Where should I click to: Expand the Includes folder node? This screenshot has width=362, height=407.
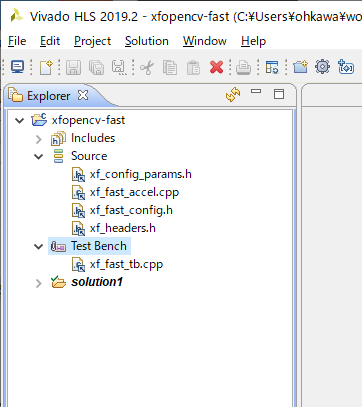(39, 139)
